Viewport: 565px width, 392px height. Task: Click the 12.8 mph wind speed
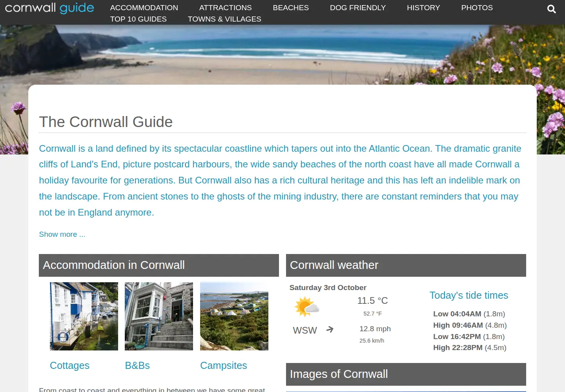(375, 329)
